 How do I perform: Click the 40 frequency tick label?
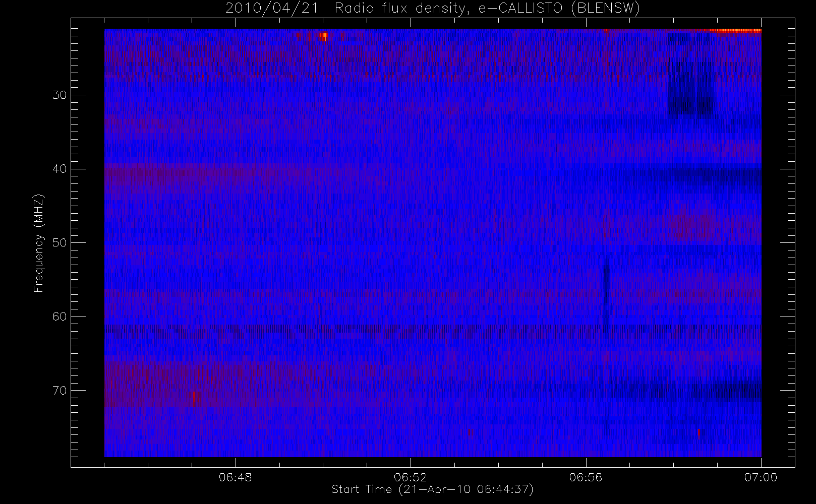pyautogui.click(x=60, y=169)
